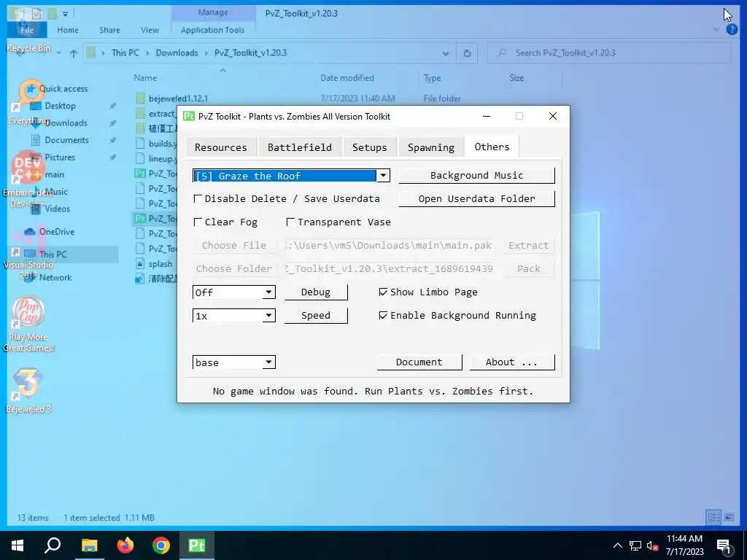Open the debug mode Off dropdown
747x560 pixels.
[x=268, y=292]
